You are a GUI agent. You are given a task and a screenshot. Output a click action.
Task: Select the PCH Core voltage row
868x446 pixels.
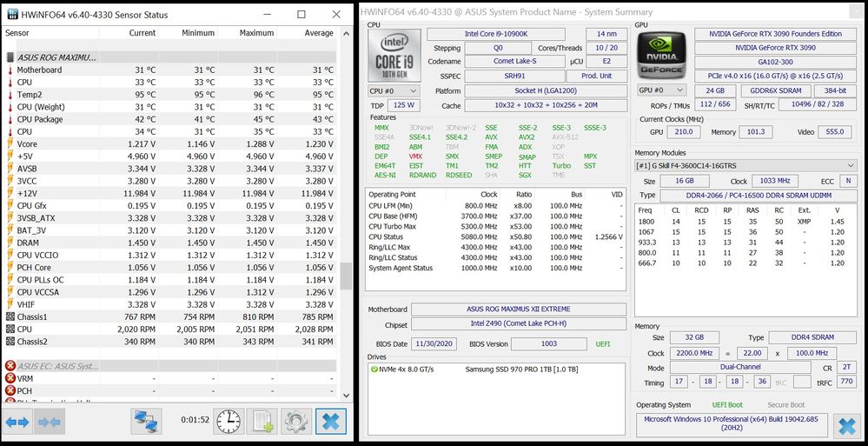169,268
